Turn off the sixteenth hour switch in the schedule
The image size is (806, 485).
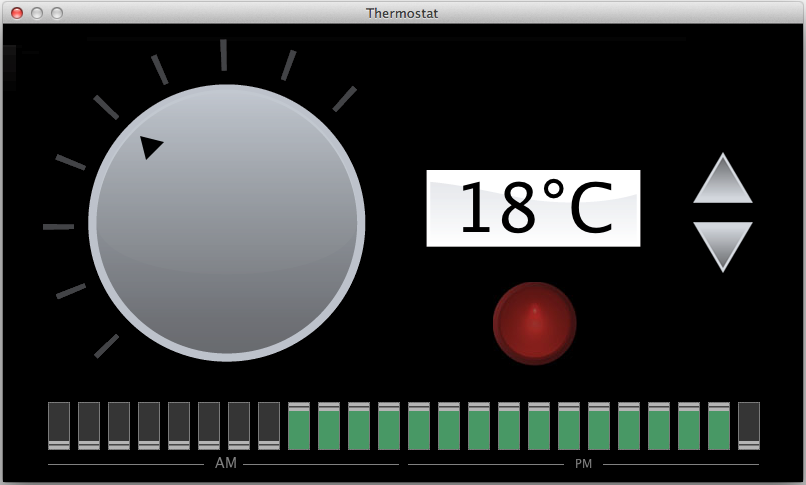coord(509,426)
